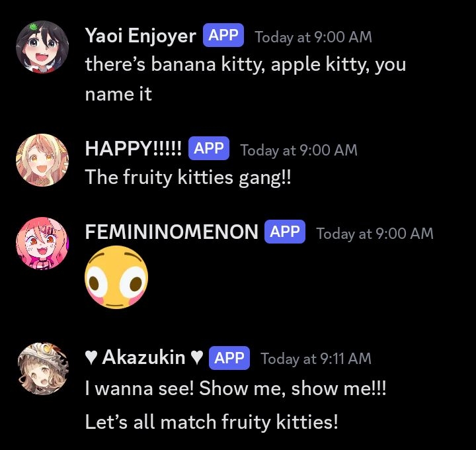Open FEMININOMENON's pink-haired avatar
The width and height of the screenshot is (476, 450).
point(42,244)
